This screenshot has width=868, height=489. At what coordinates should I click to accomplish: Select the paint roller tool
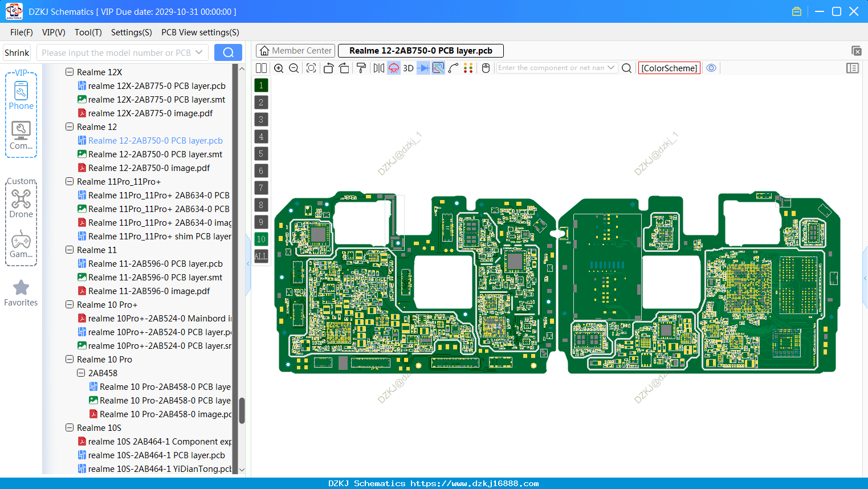click(361, 68)
